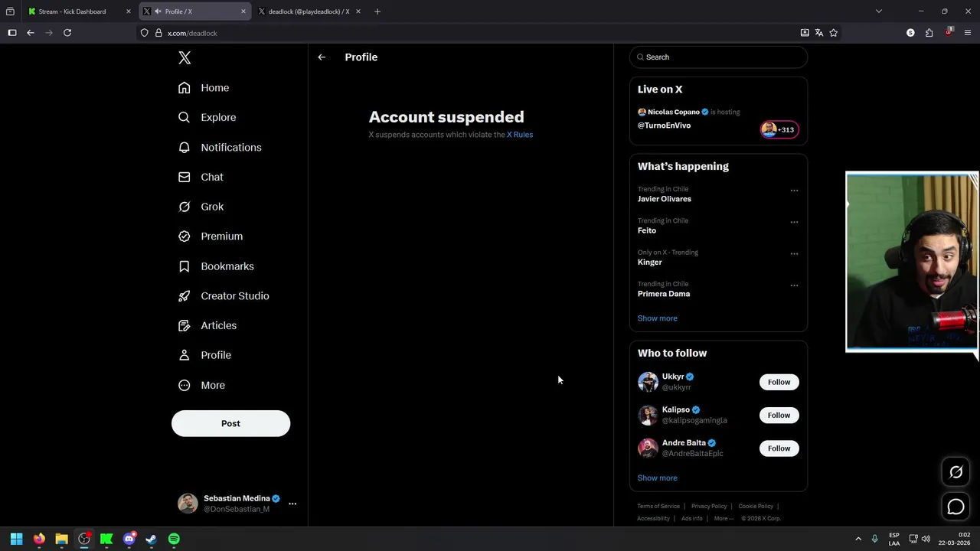Screen dimensions: 980x551
Task: Click the Profile person icon in the sidebar
Action: (184, 355)
